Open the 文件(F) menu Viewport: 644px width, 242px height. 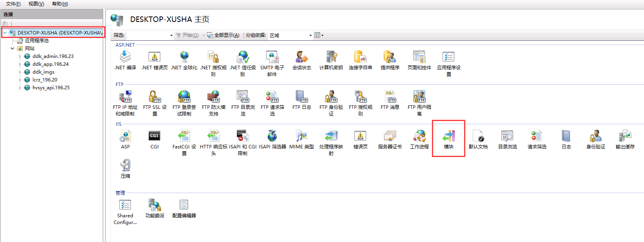[13, 4]
